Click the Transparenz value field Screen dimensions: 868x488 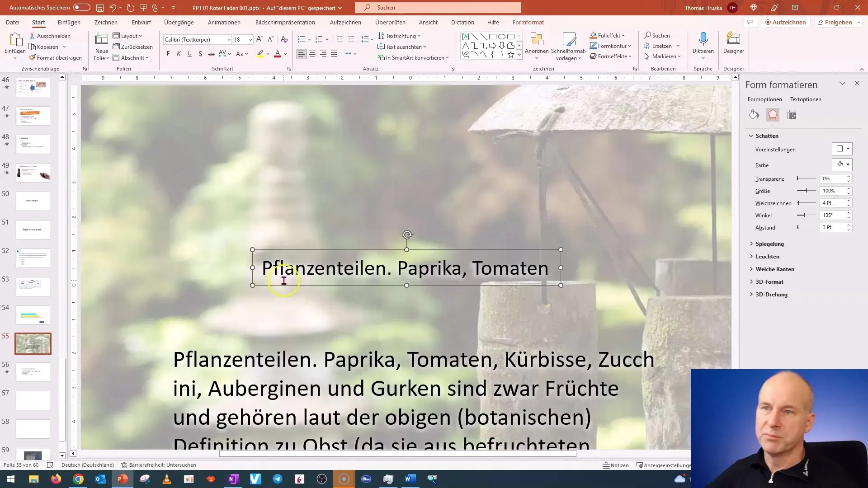pos(832,178)
